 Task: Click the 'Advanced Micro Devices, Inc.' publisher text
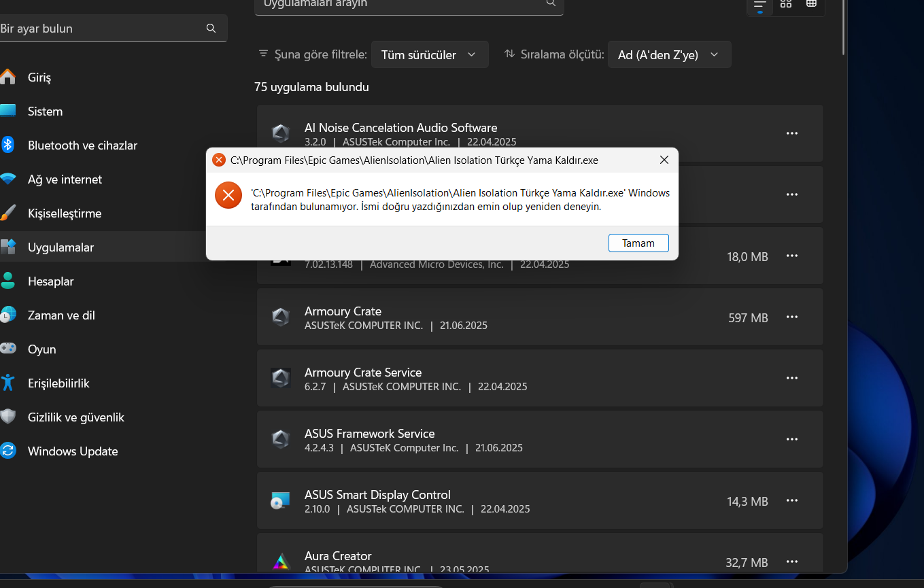[x=437, y=264]
